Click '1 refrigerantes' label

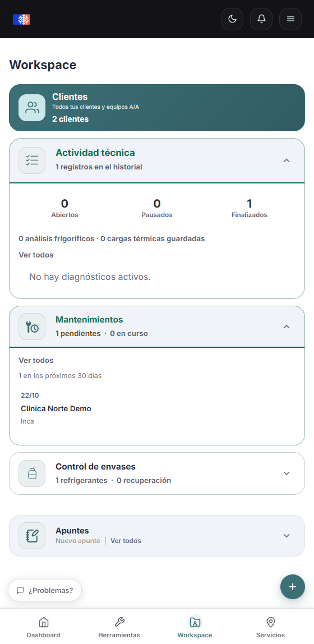coord(81,481)
